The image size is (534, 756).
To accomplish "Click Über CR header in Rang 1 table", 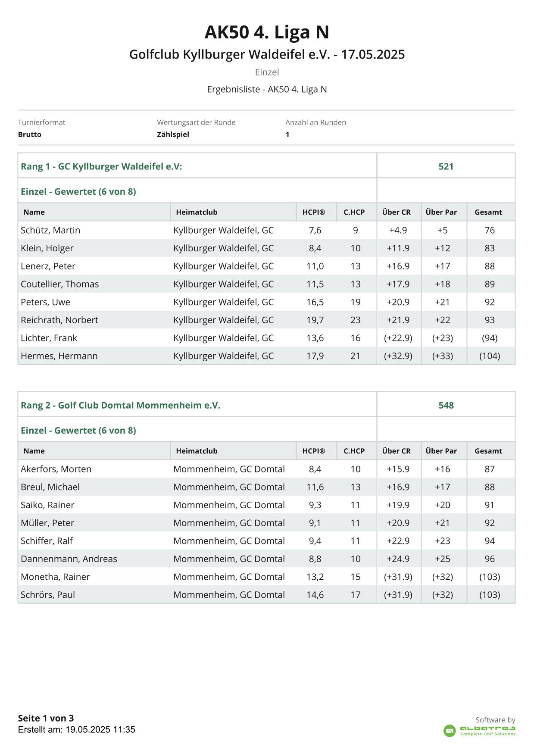I will (396, 212).
